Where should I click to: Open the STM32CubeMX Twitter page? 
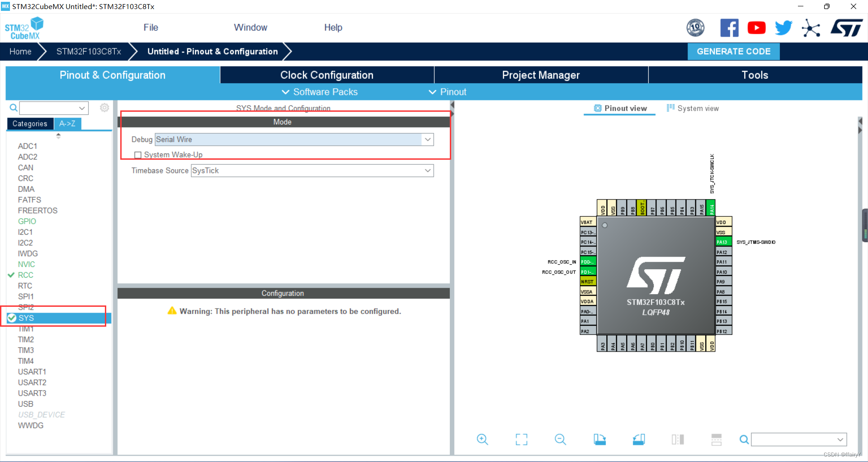pyautogui.click(x=783, y=28)
